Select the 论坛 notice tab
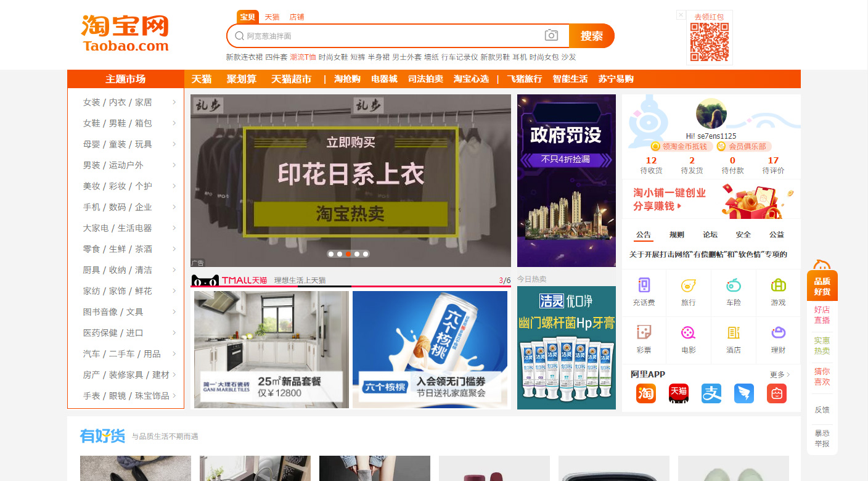The image size is (868, 481). (x=710, y=235)
